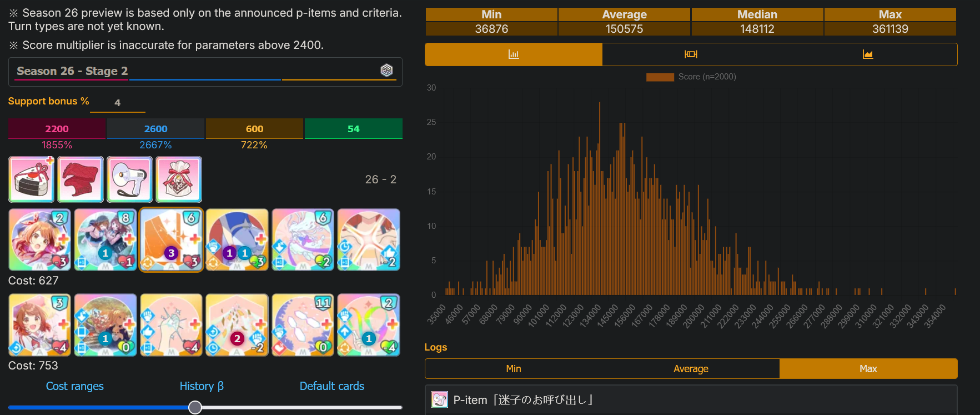Click the star-shaped hands card

tap(369, 240)
